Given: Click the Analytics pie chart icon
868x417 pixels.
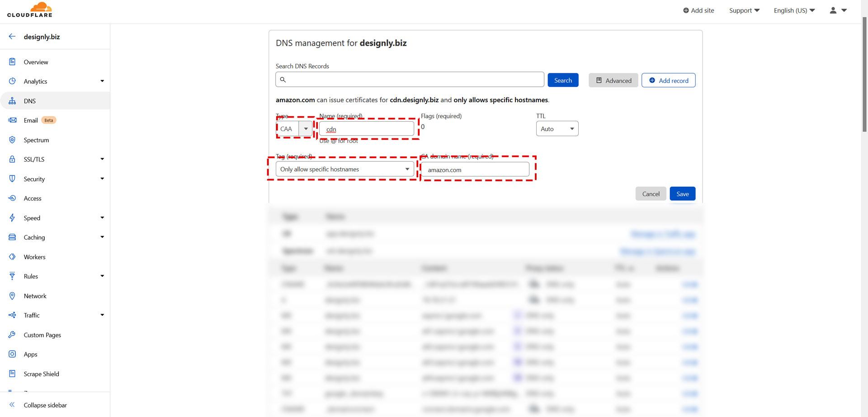Looking at the screenshot, I should click(x=12, y=81).
